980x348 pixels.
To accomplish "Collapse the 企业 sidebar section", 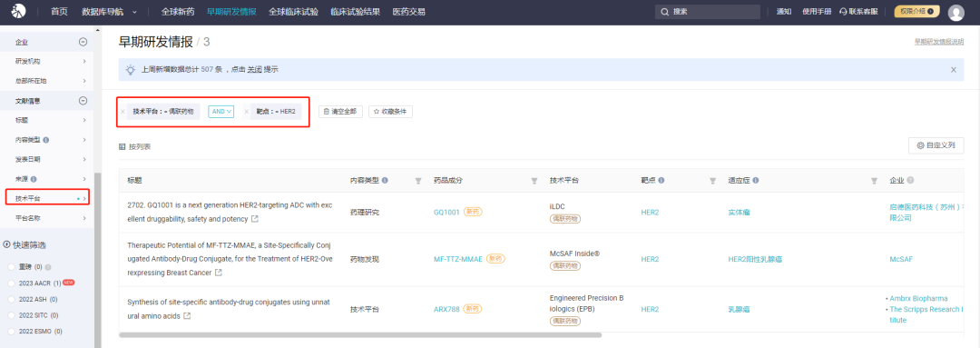I will (x=83, y=42).
